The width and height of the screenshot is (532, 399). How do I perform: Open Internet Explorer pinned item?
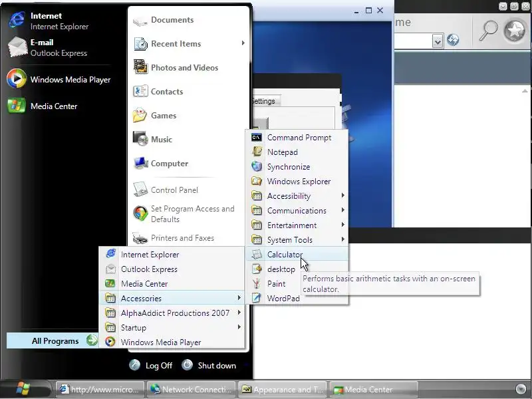coord(49,21)
